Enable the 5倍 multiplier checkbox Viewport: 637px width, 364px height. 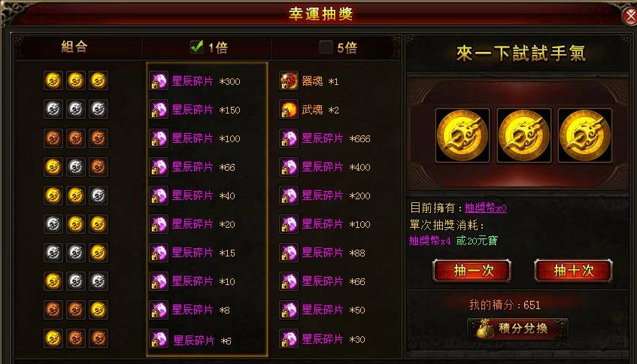click(x=326, y=47)
